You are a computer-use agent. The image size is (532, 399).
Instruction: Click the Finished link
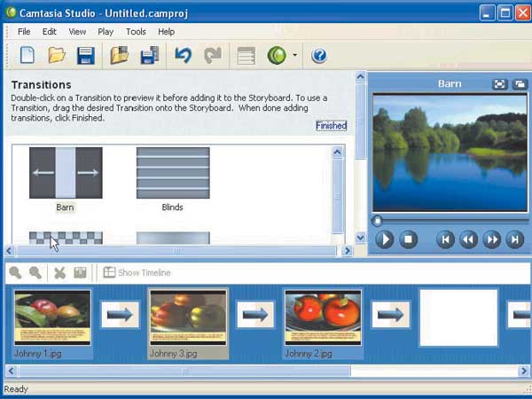point(331,126)
